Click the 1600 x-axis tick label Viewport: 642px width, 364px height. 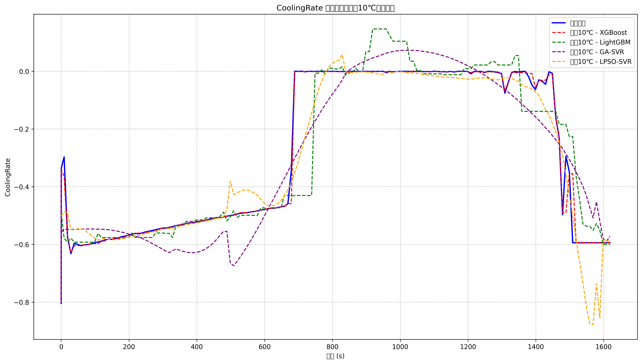pos(604,347)
